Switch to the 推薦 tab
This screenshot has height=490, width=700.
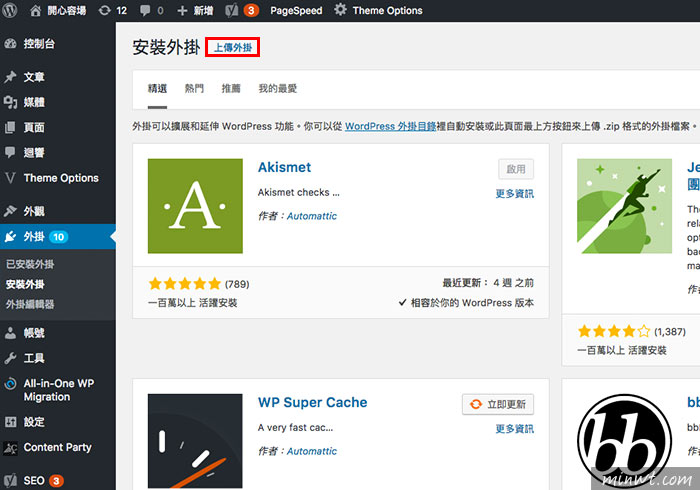231,89
